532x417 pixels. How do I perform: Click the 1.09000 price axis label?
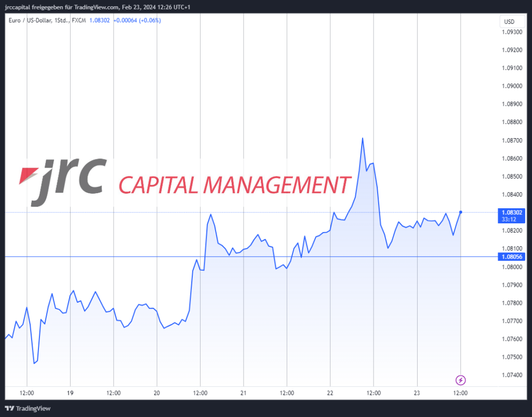[512, 86]
